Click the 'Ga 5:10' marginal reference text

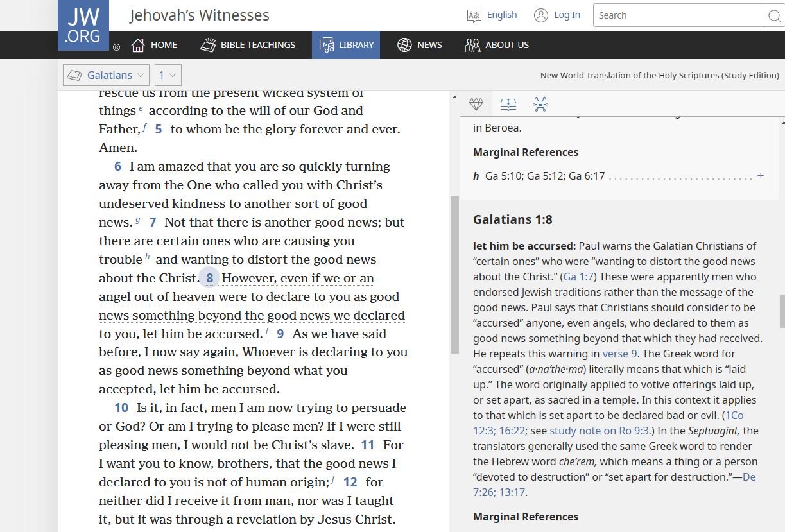click(503, 176)
